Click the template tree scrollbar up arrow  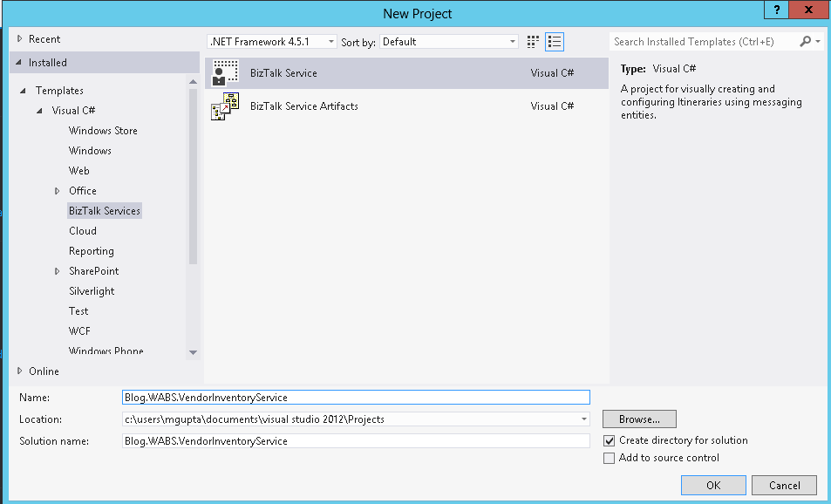193,82
